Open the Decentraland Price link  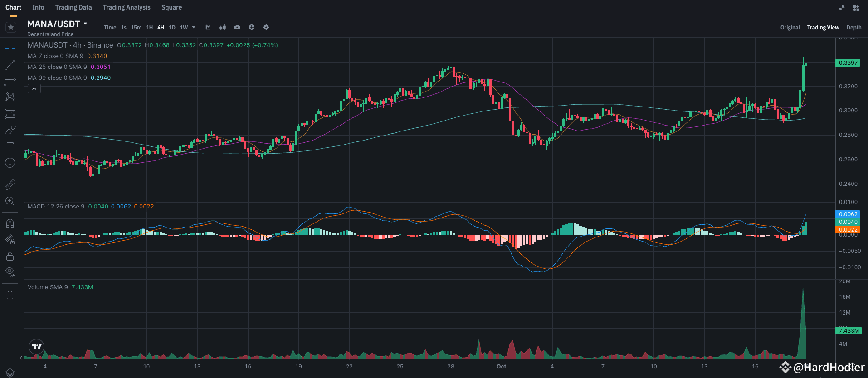tap(50, 34)
